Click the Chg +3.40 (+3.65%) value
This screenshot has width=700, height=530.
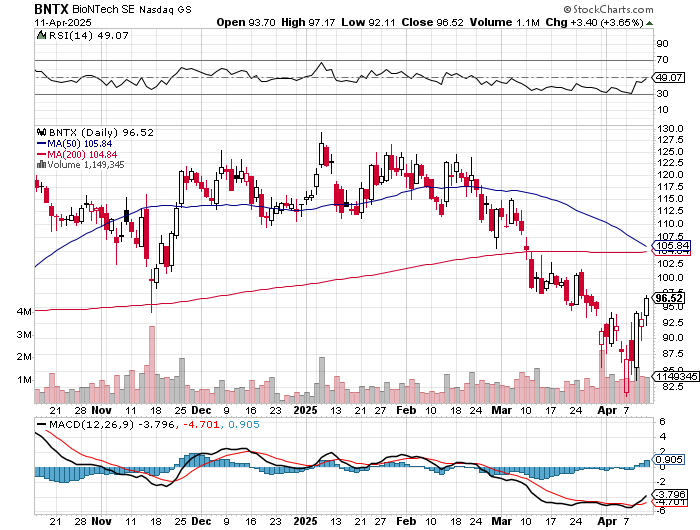click(x=594, y=22)
